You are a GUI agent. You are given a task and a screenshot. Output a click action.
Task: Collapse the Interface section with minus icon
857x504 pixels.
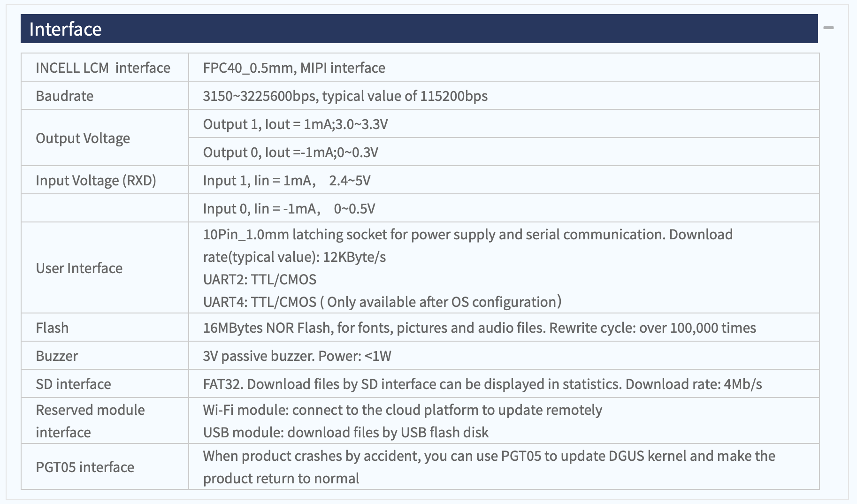pyautogui.click(x=828, y=28)
